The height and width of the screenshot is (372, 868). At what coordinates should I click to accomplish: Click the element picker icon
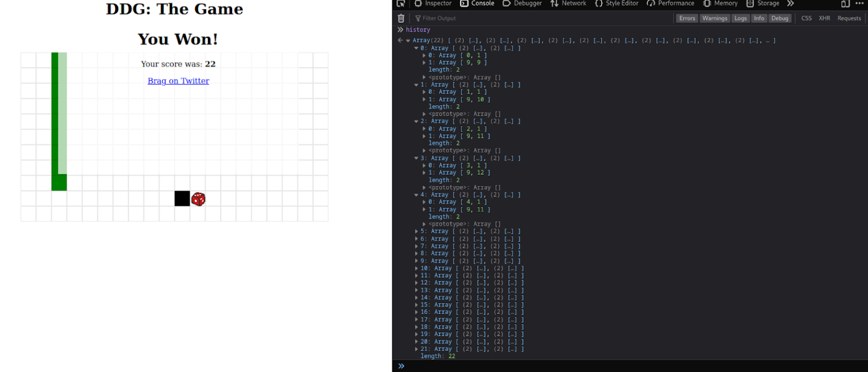[401, 3]
